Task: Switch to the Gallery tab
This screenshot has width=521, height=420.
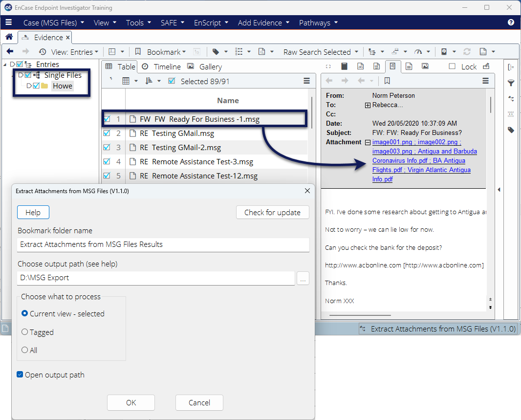Action: (205, 66)
